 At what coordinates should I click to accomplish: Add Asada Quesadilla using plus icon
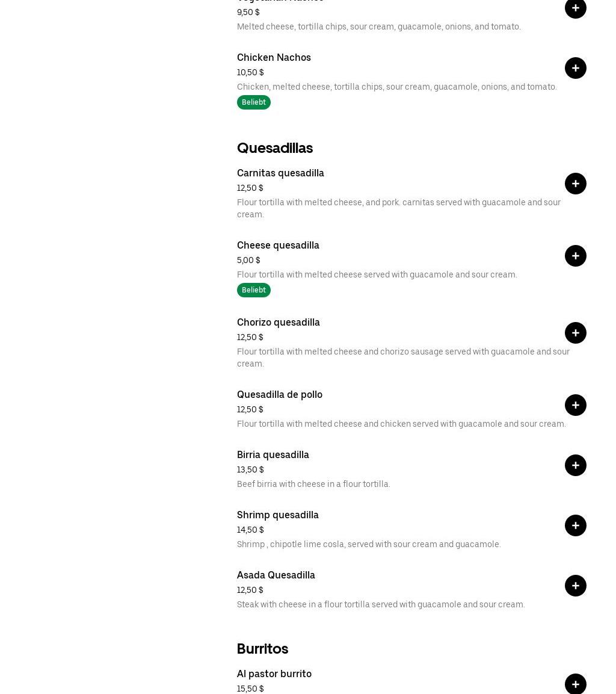(x=575, y=586)
